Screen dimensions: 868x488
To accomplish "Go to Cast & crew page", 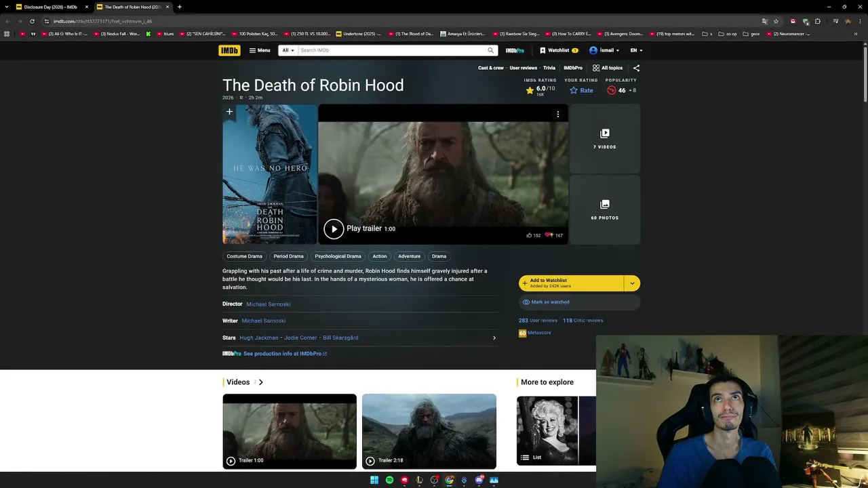I will click(491, 68).
